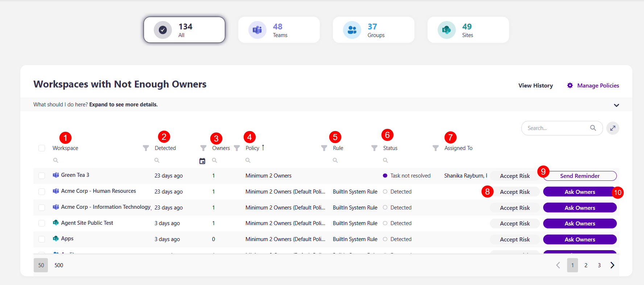Viewport: 644px width, 285px height.
Task: Click the filter icon beside Workspace column
Action: pos(146,148)
